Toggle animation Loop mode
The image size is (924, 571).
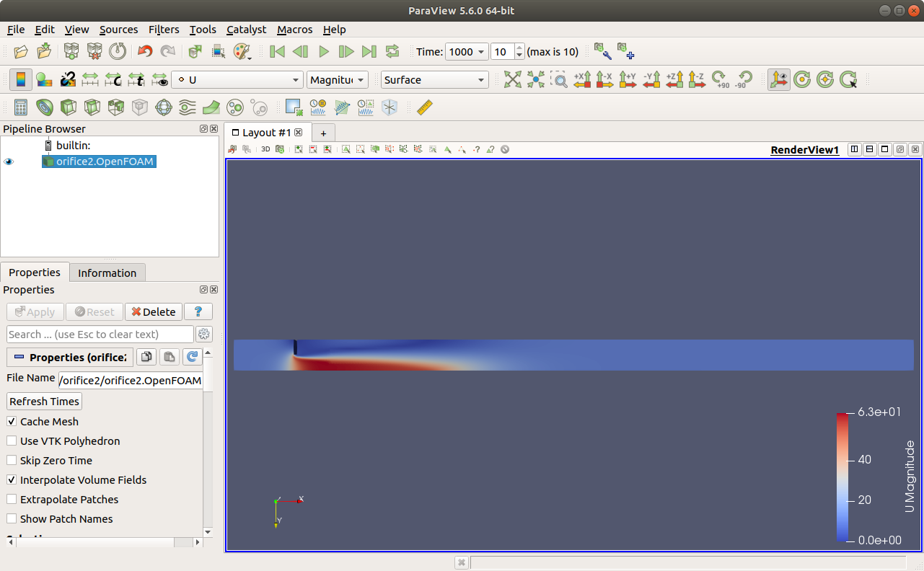[392, 51]
